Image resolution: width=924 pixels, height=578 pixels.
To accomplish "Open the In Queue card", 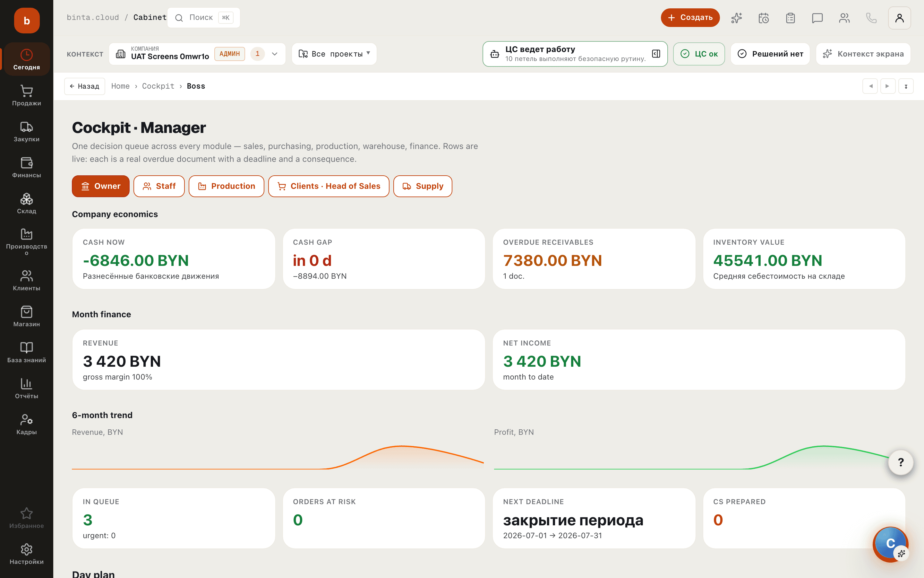I will click(174, 518).
